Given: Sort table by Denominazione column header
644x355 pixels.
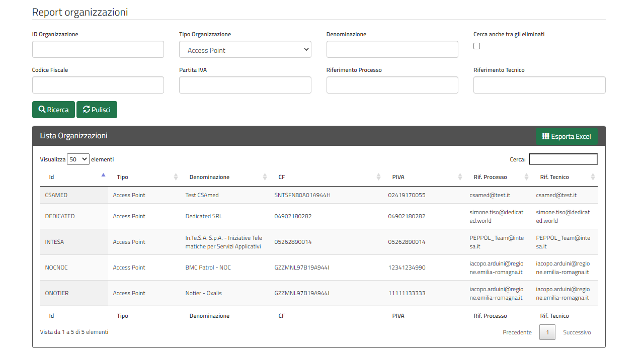Looking at the screenshot, I should tap(225, 177).
